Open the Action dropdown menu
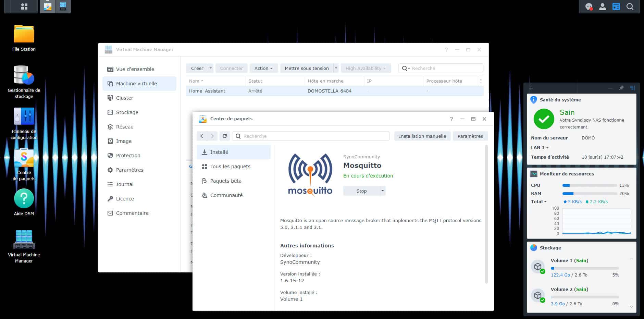This screenshot has width=644, height=319. pos(263,68)
